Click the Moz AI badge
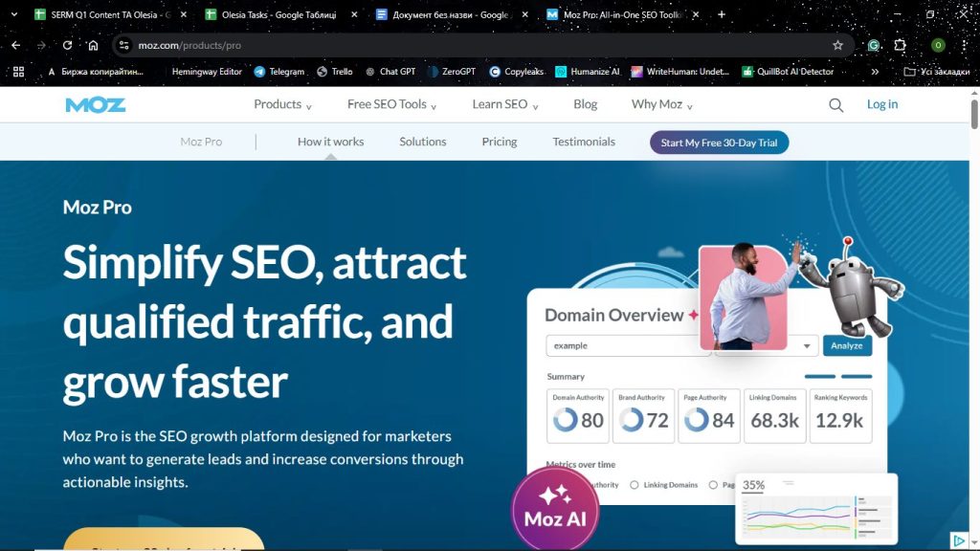980x551 pixels. click(x=554, y=510)
